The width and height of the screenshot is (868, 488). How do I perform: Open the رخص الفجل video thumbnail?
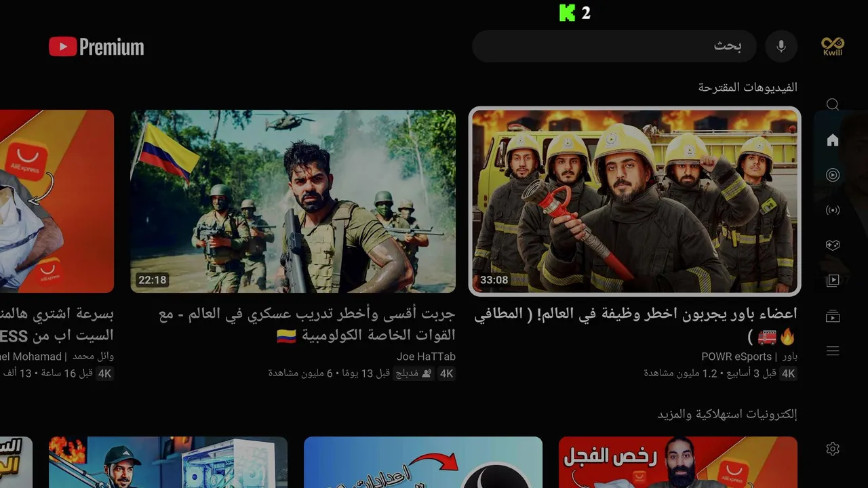click(678, 462)
